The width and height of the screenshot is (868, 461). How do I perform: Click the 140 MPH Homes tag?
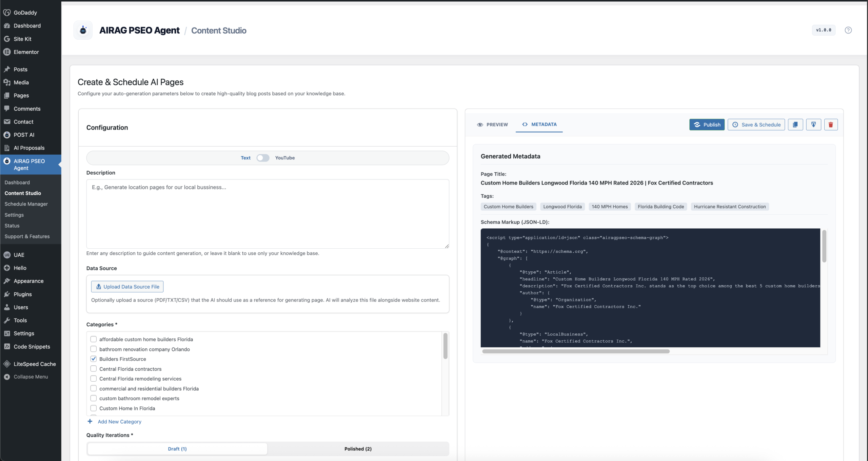pos(610,207)
